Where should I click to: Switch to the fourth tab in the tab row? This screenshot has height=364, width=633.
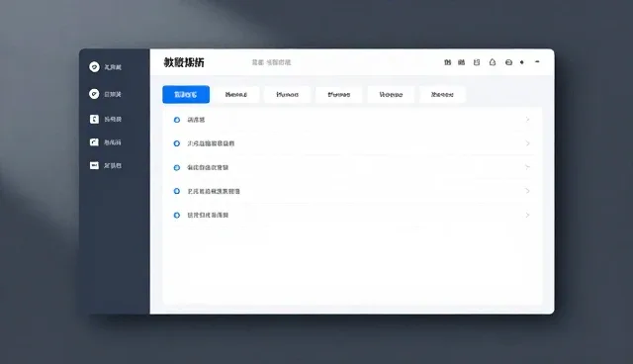point(338,94)
